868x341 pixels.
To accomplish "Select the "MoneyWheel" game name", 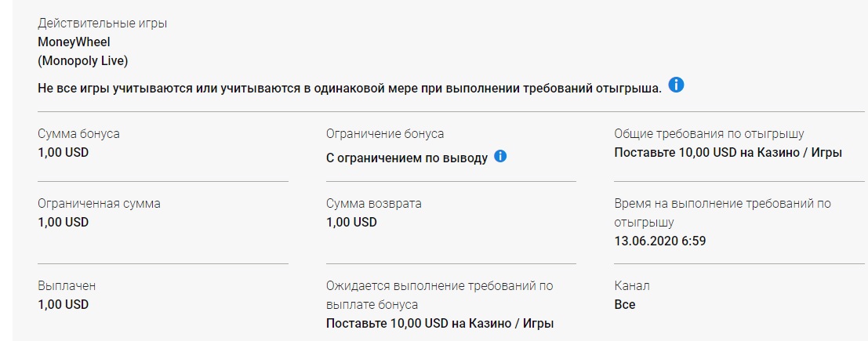I will 74,42.
